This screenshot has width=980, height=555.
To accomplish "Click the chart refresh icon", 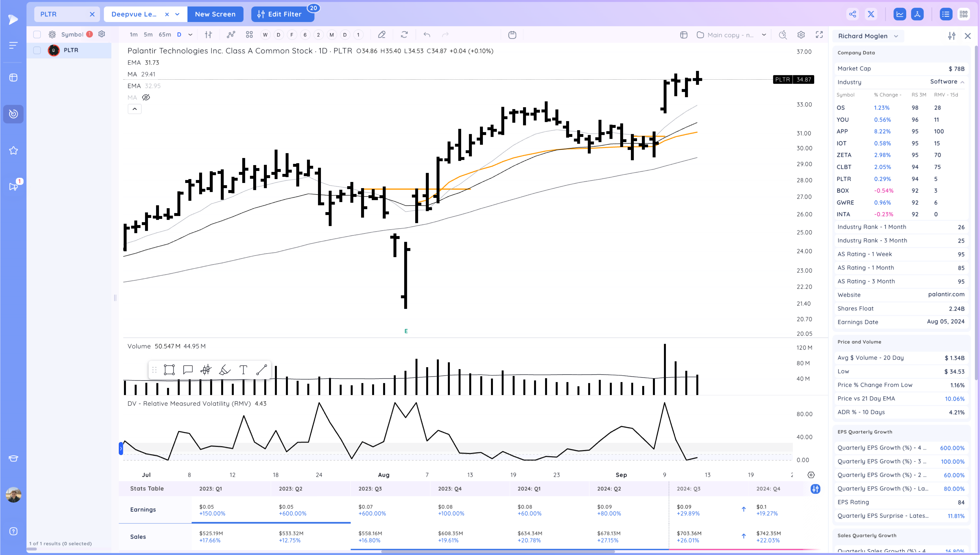I will pos(404,35).
